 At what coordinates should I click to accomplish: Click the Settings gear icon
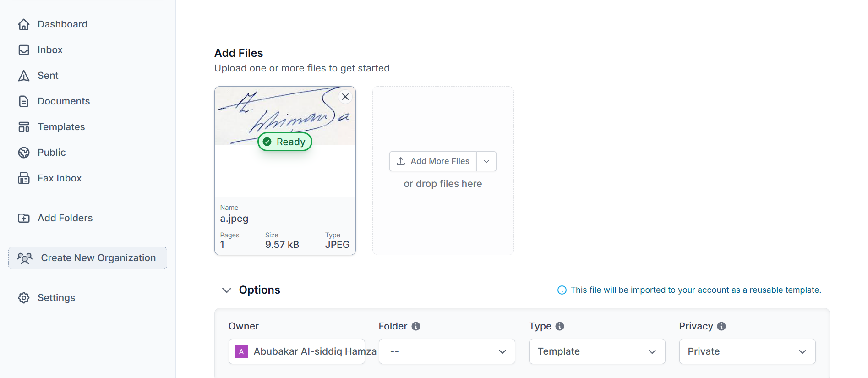click(24, 298)
